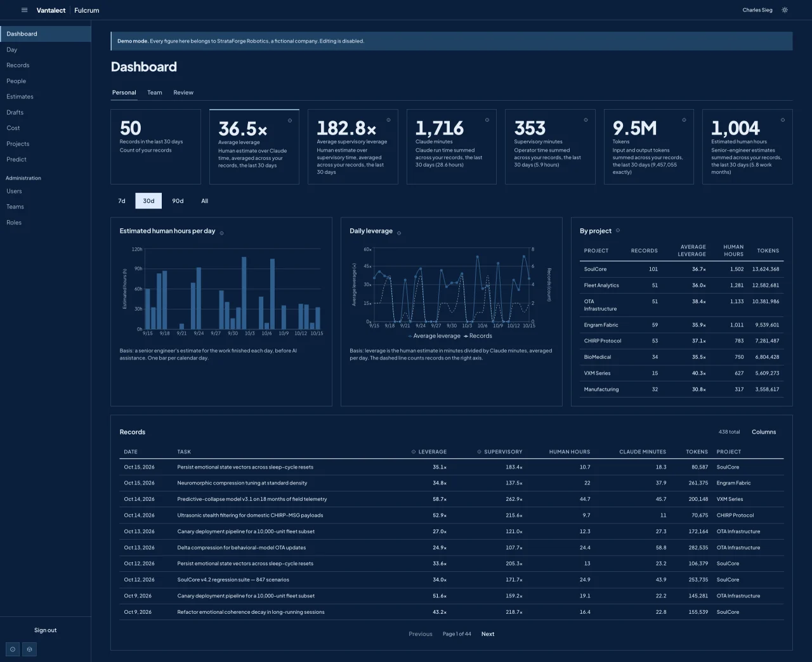Click the Charles Sieg user name
Image resolution: width=812 pixels, height=662 pixels.
coord(757,10)
